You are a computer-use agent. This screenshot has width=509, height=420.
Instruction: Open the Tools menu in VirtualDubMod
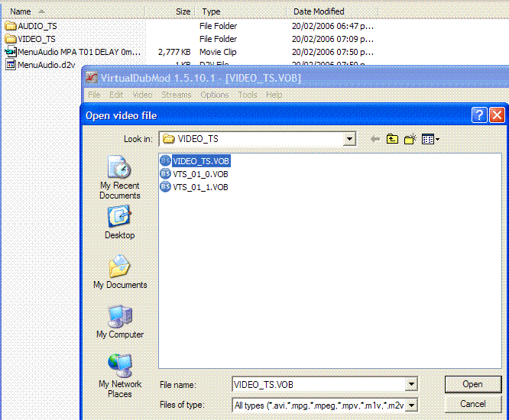coord(248,95)
